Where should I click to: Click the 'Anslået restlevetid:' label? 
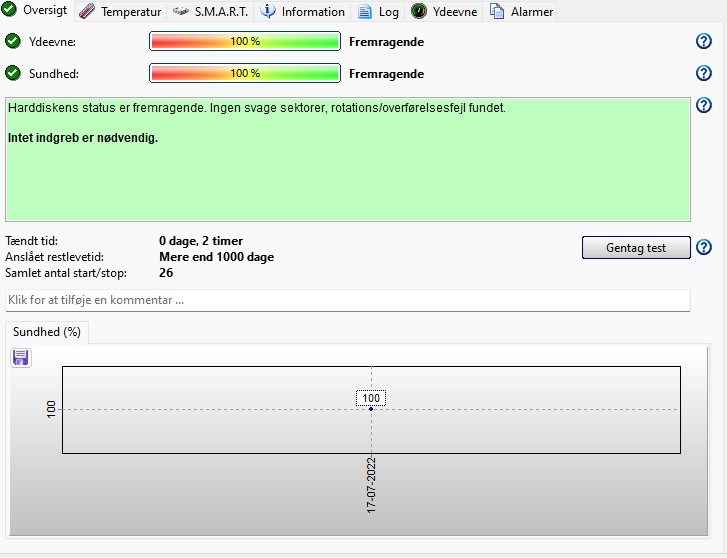pos(55,257)
